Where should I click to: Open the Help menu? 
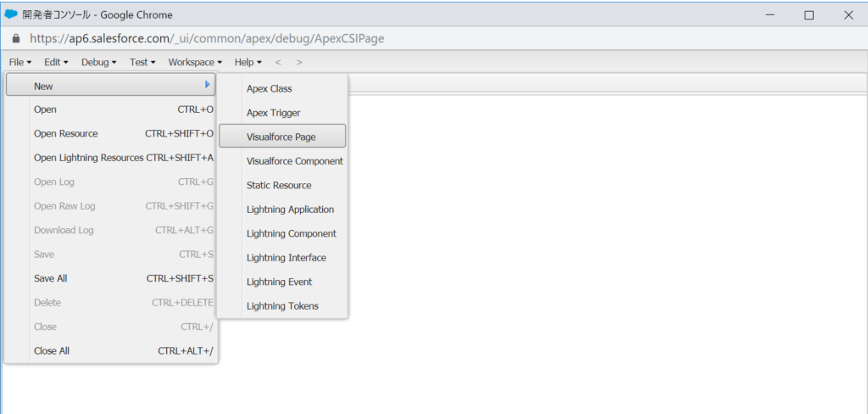pos(248,62)
